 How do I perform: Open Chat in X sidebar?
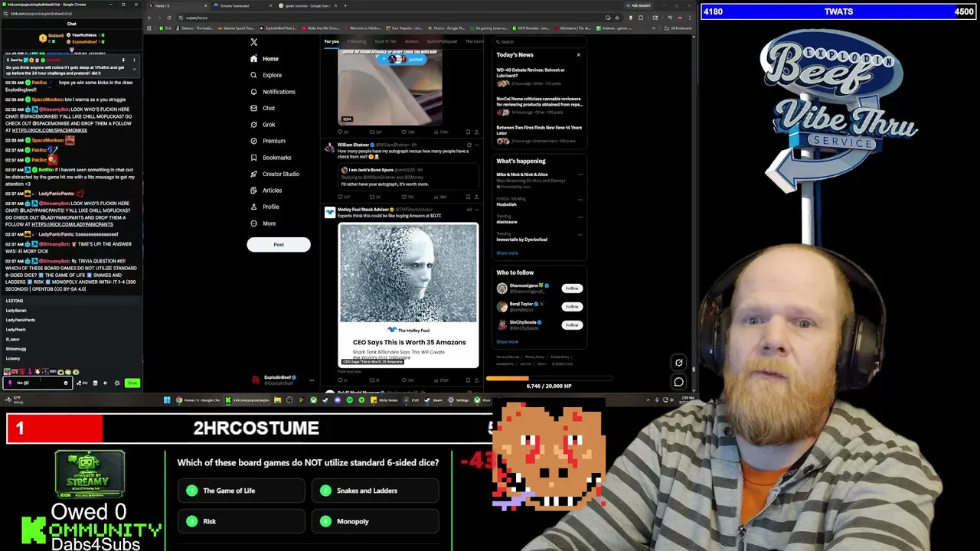263,108
